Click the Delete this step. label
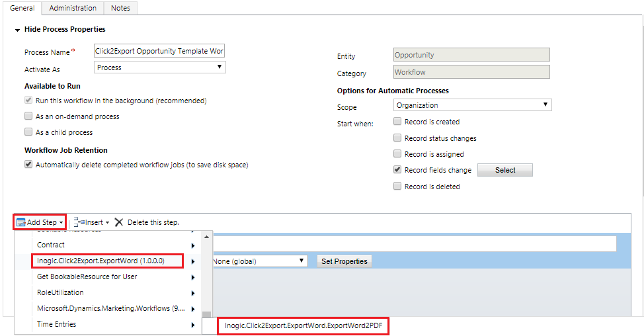644x336 pixels. click(x=153, y=222)
